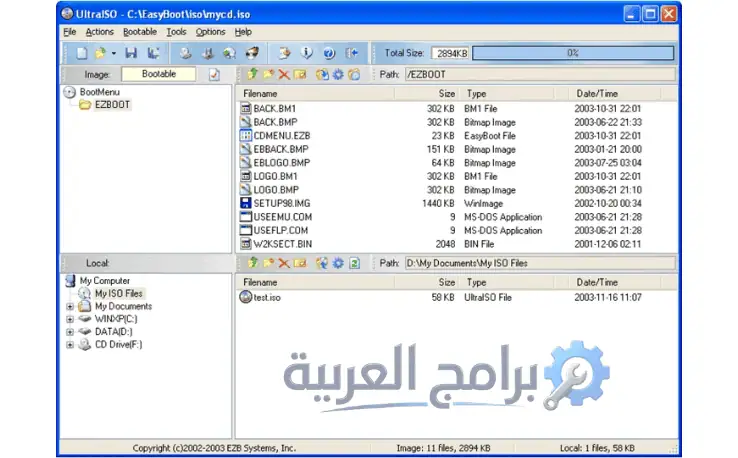
Task: Select file CDMENU.EZB
Action: [x=281, y=136]
